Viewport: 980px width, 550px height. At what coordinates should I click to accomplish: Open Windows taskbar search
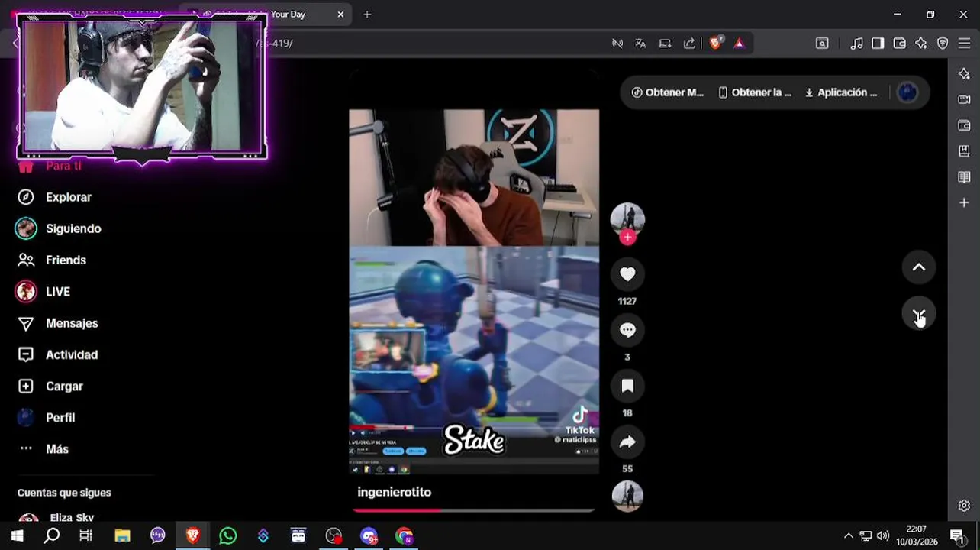(x=52, y=536)
